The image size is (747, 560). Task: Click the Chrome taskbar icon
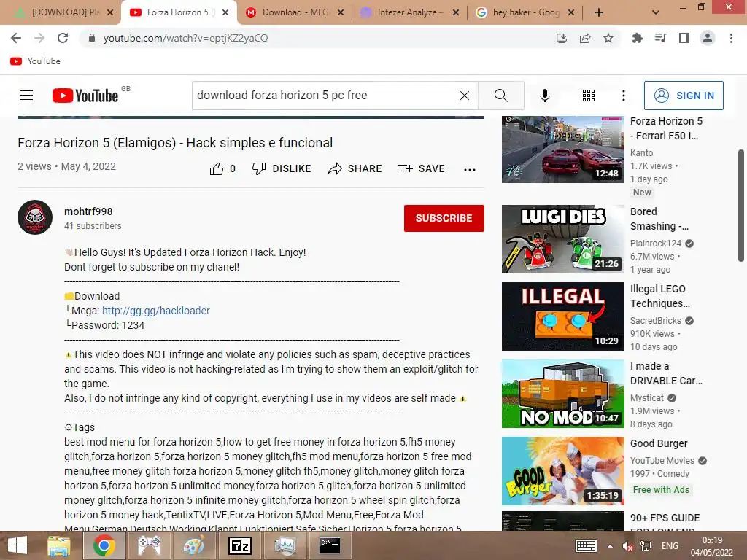pyautogui.click(x=104, y=545)
